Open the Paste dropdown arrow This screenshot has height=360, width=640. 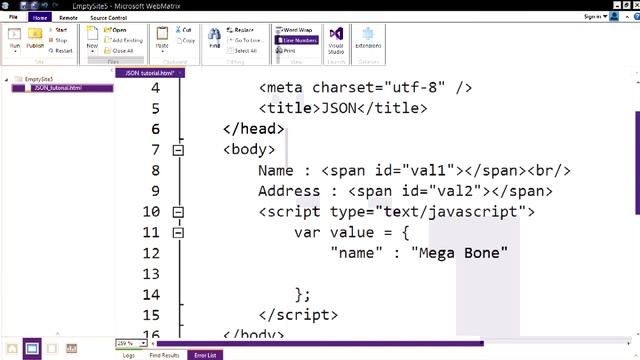(x=162, y=52)
